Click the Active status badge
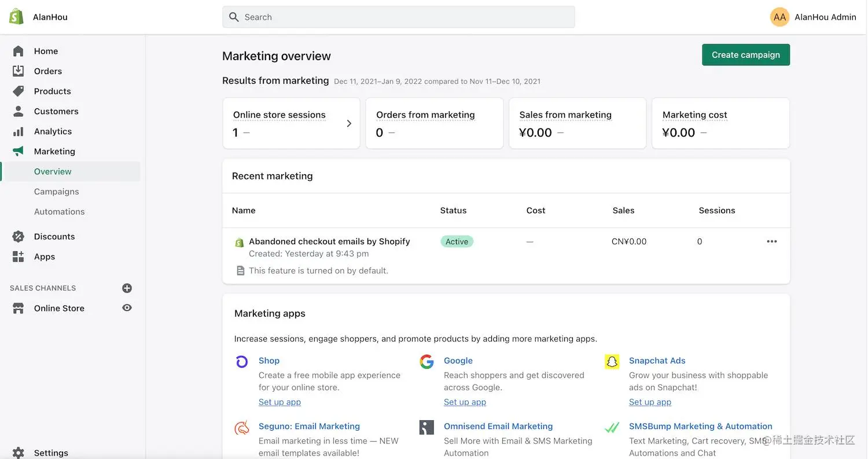This screenshot has width=868, height=459. coord(457,241)
